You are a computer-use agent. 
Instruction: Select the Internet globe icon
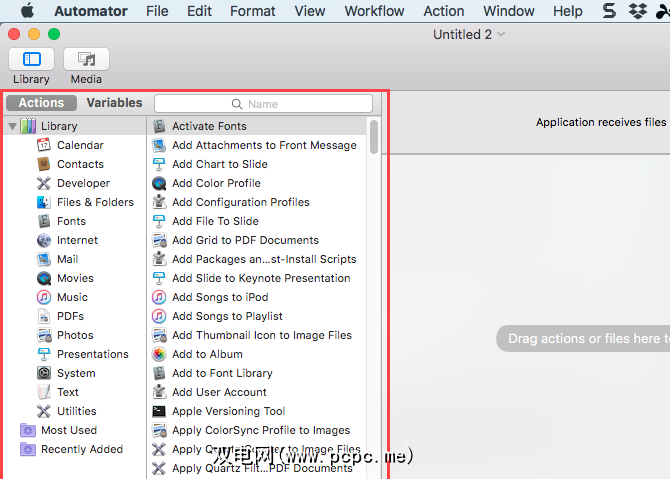click(x=44, y=240)
